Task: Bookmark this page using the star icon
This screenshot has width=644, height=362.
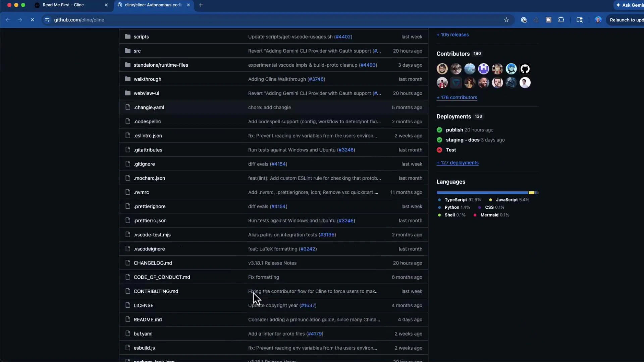Action: [506, 20]
